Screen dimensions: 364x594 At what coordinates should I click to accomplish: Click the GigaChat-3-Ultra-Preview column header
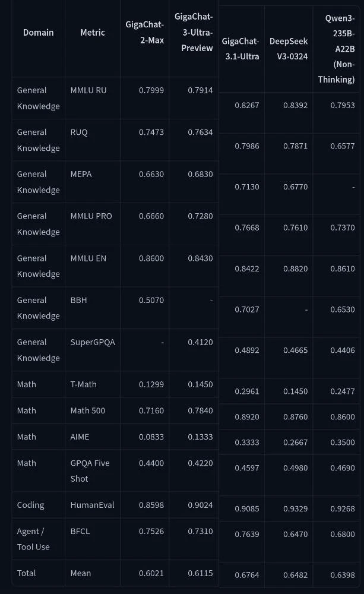point(194,33)
